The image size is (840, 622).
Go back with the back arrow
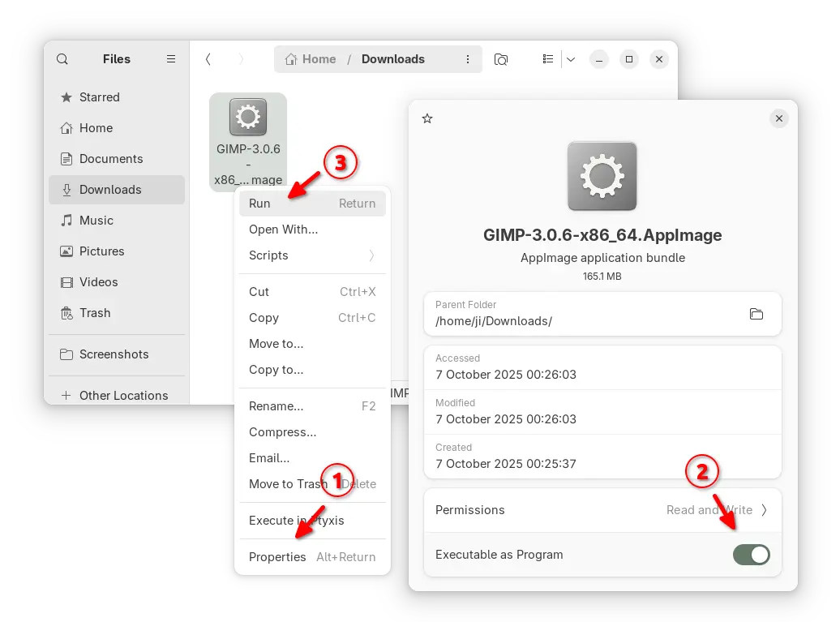coord(208,59)
